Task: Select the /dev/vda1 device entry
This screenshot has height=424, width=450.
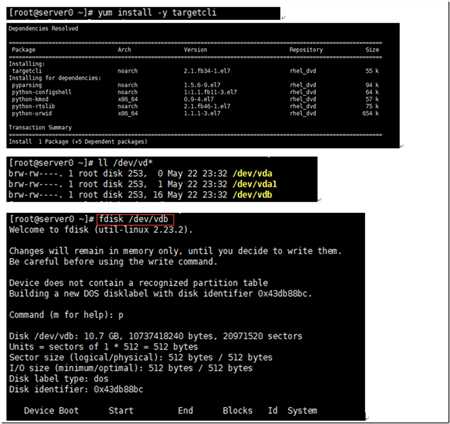Action: [x=255, y=184]
